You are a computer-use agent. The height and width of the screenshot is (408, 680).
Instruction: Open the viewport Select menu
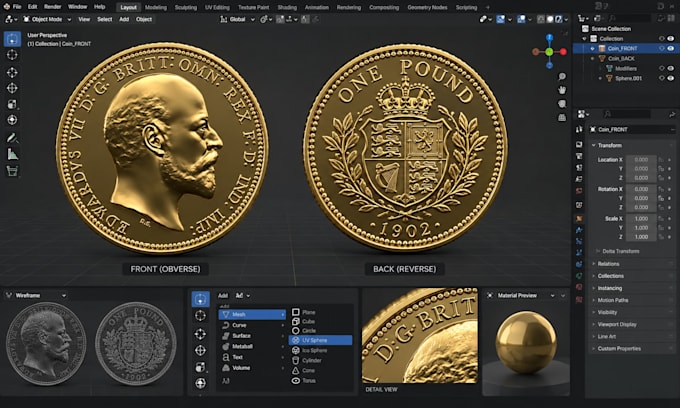pos(105,19)
